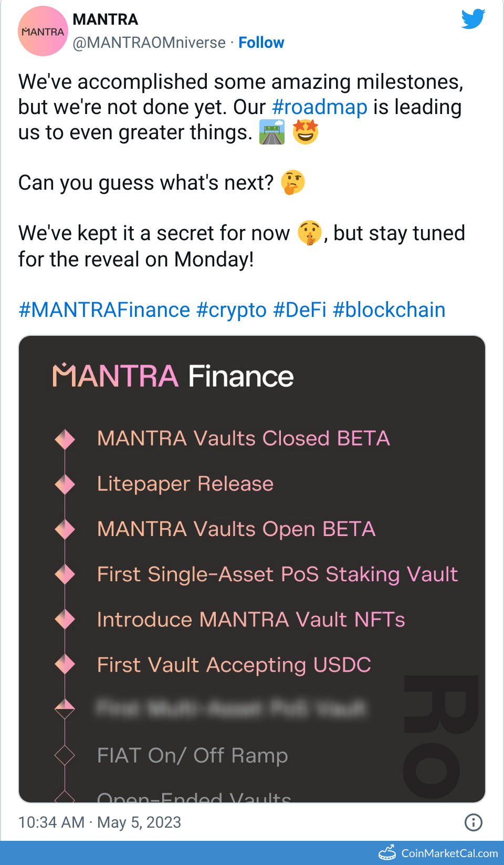Open the #blockchain hashtag

[389, 310]
